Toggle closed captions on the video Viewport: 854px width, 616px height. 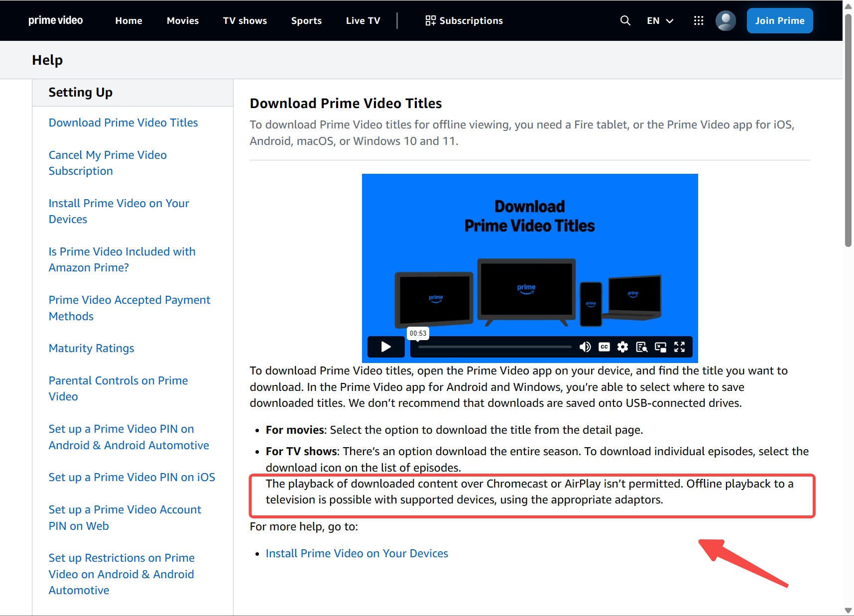pos(604,347)
